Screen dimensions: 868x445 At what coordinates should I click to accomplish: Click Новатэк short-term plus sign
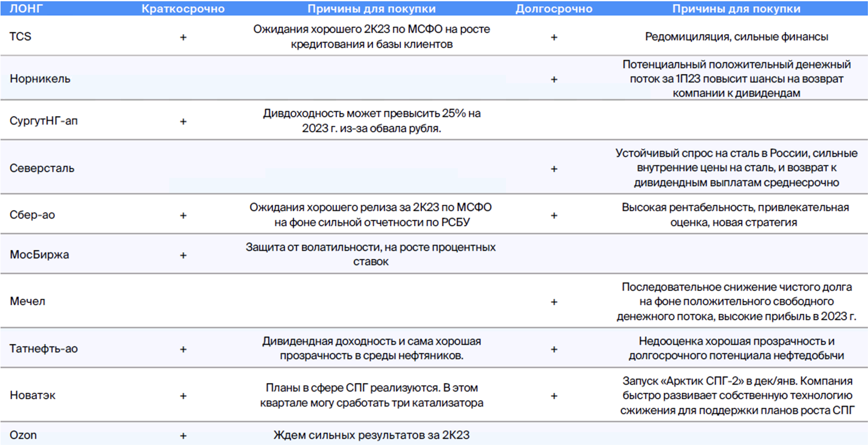(x=183, y=396)
